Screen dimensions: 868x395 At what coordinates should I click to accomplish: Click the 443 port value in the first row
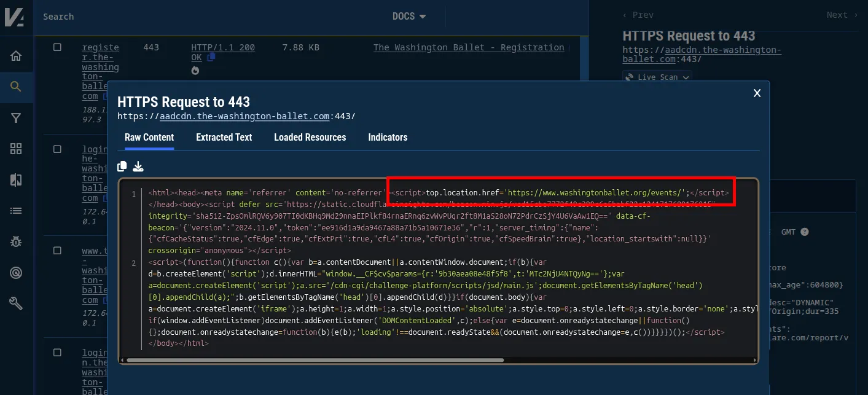151,47
